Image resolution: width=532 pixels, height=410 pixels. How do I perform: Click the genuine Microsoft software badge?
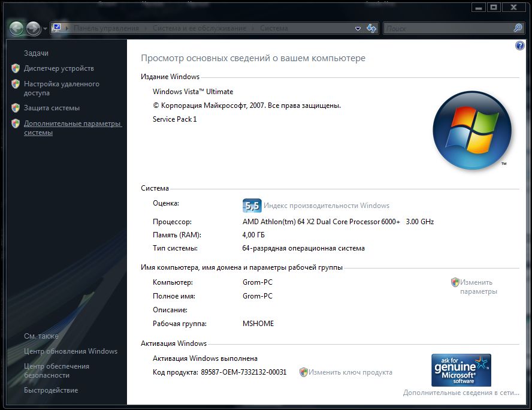point(461,370)
